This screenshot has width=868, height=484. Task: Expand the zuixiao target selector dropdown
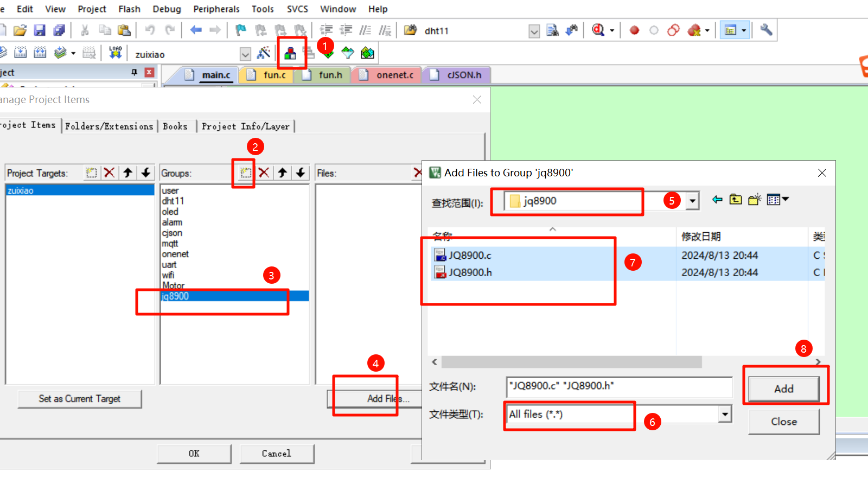[245, 54]
